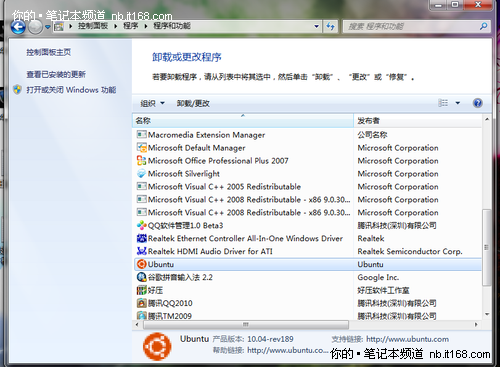Image resolution: width=500 pixels, height=367 pixels.
Task: Open the 组织 dropdown menu
Action: click(152, 103)
